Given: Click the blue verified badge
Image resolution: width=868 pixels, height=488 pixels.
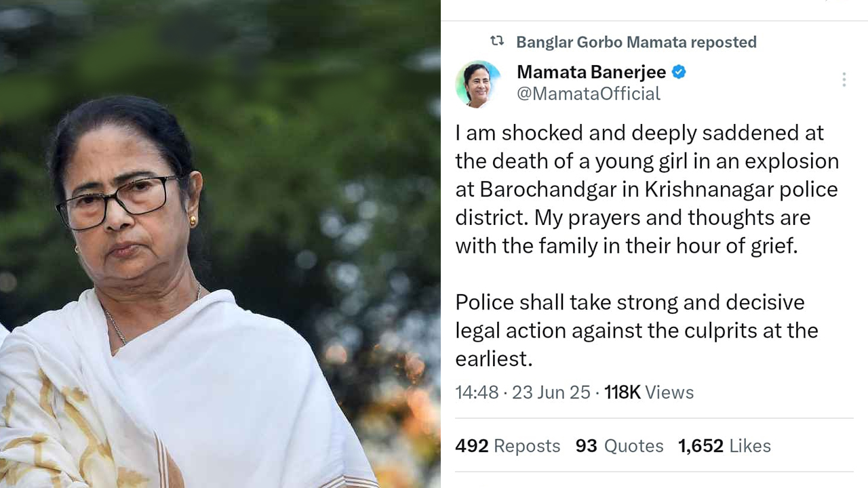Looking at the screenshot, I should (679, 72).
